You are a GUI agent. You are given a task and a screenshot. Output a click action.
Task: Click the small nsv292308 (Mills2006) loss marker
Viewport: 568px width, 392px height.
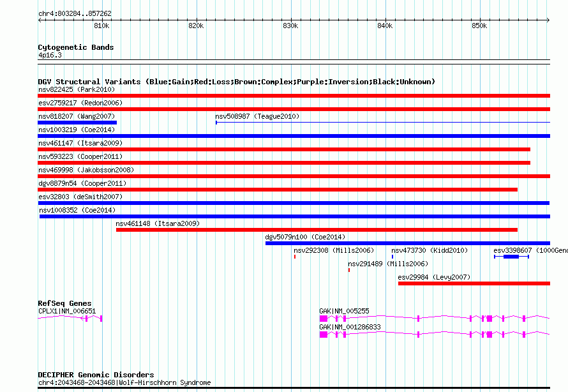(295, 257)
